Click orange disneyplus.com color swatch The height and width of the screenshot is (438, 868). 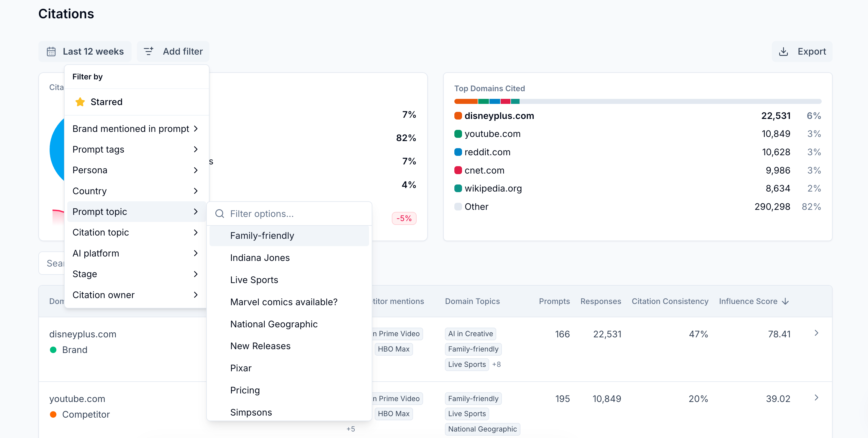pyautogui.click(x=458, y=116)
